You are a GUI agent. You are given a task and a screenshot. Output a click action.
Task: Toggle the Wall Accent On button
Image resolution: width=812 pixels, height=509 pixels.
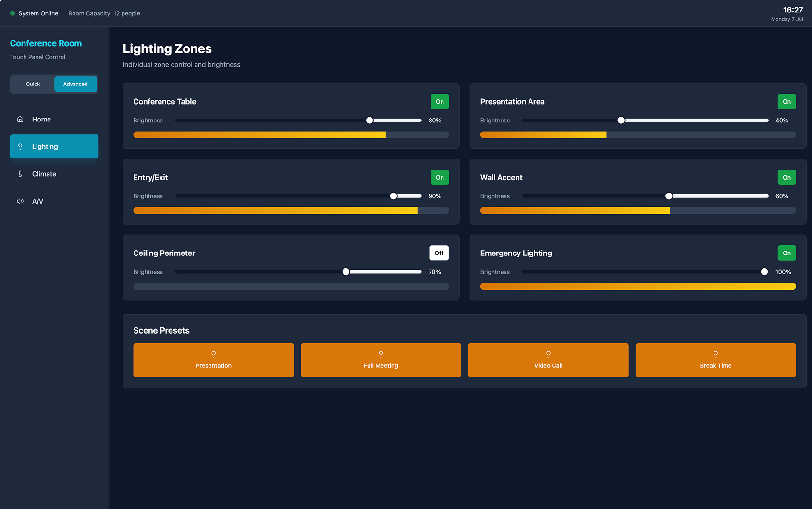pos(787,177)
